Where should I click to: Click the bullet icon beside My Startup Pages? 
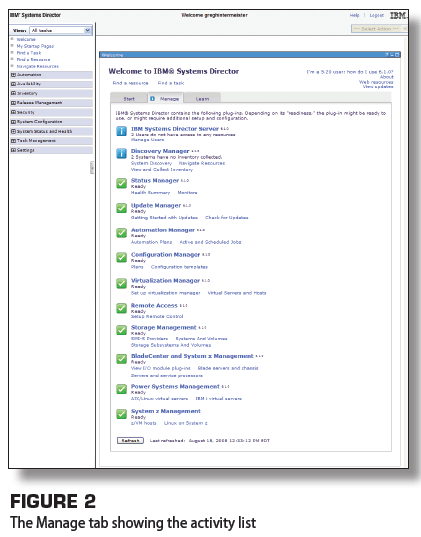[x=12, y=46]
